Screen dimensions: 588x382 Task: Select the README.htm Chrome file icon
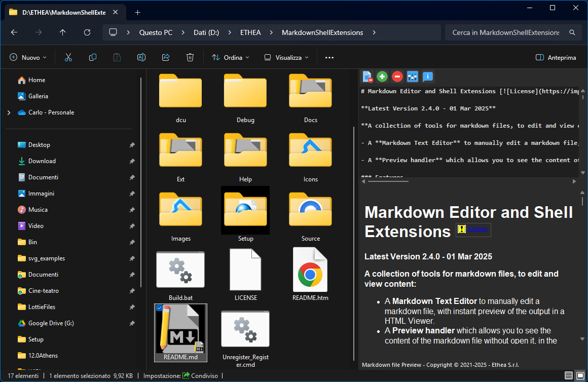[x=310, y=270]
